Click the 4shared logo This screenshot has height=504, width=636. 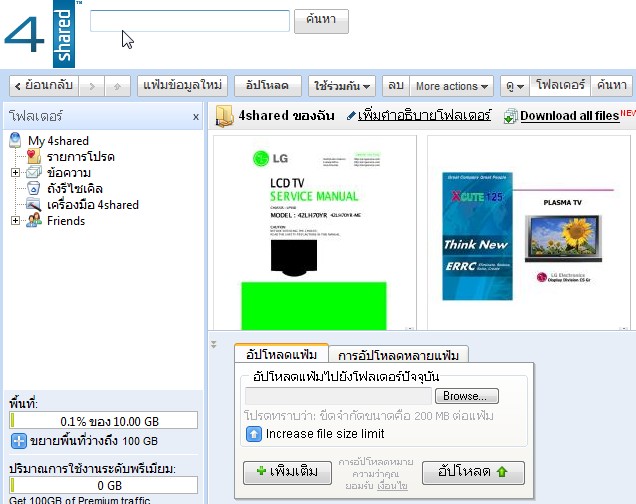[39, 34]
